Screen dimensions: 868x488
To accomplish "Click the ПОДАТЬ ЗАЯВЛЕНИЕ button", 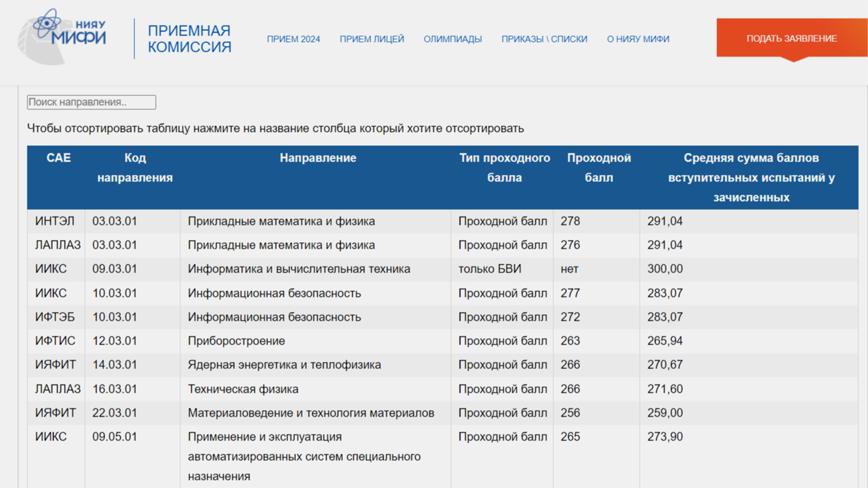I will click(792, 38).
